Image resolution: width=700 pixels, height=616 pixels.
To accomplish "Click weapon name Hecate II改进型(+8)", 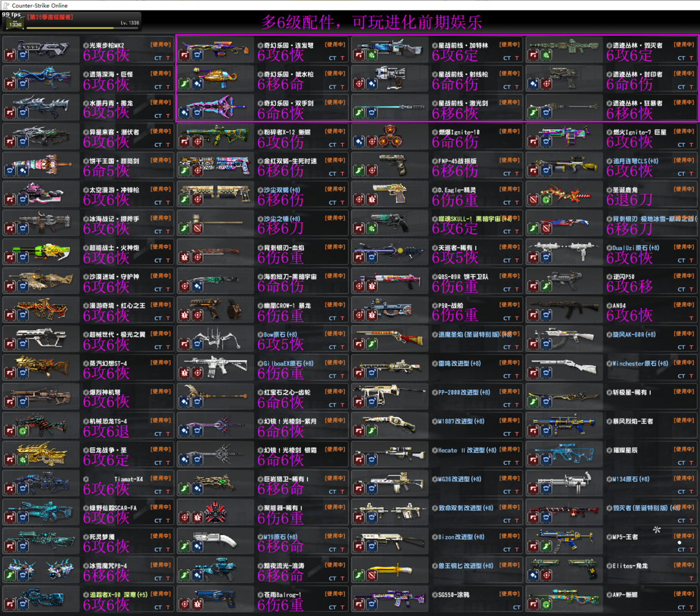I will (x=467, y=450).
